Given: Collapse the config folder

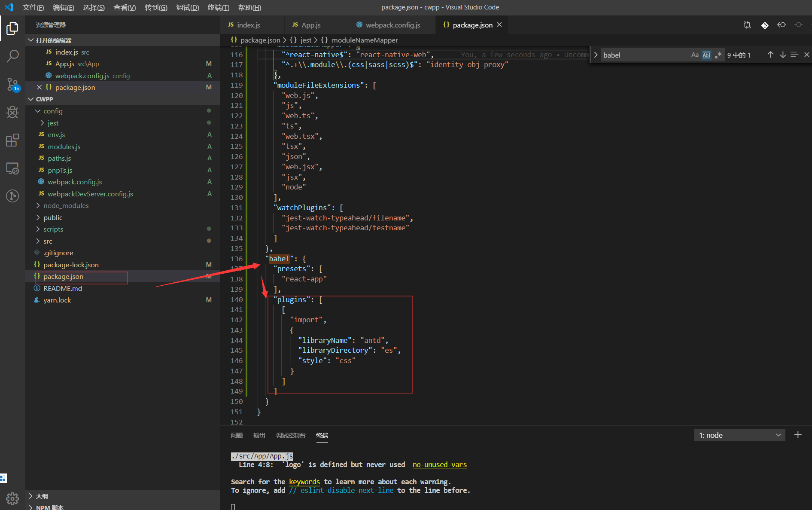Looking at the screenshot, I should pyautogui.click(x=53, y=111).
